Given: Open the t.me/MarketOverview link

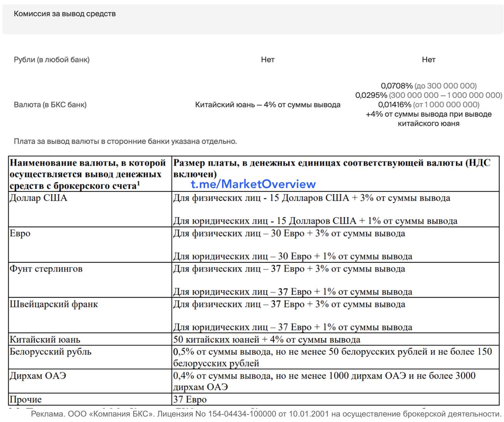Looking at the screenshot, I should tap(253, 184).
